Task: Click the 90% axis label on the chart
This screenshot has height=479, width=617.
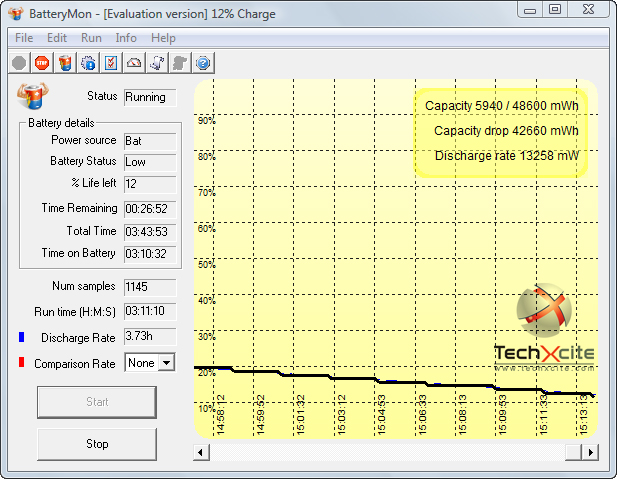Action: tap(207, 120)
